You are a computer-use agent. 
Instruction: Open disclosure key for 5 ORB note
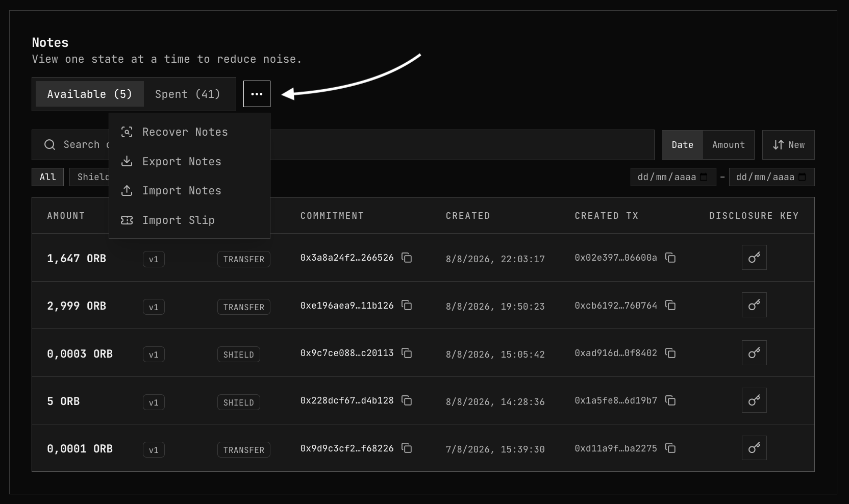point(754,400)
